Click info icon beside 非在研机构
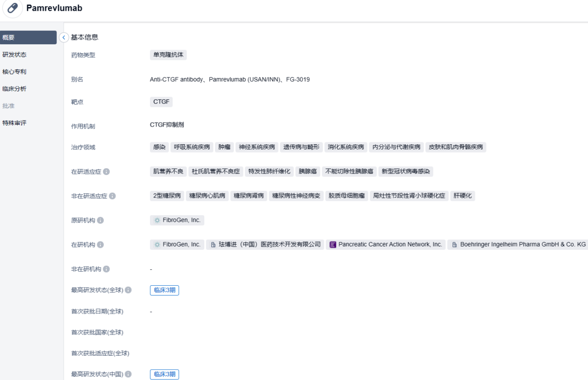 tap(106, 269)
